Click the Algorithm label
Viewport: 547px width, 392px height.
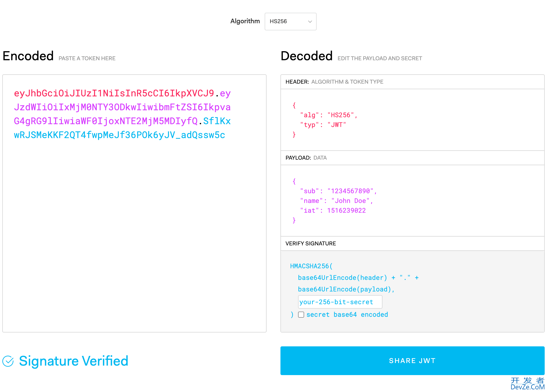click(x=245, y=21)
